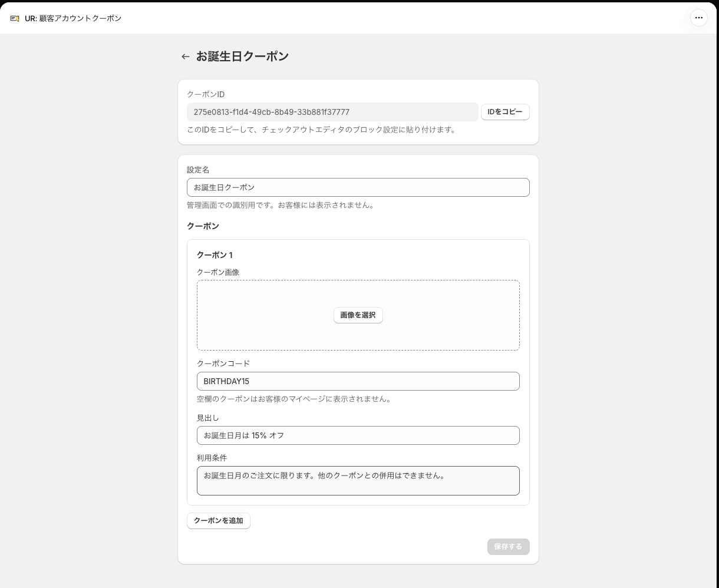This screenshot has width=719, height=588.
Task: Click the 見出し label
Action: click(208, 418)
